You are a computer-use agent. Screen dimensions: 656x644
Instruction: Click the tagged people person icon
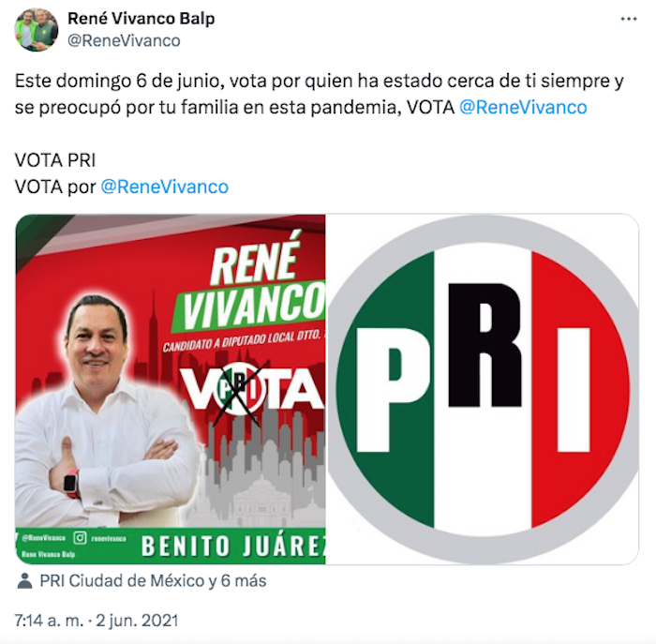click(x=25, y=581)
